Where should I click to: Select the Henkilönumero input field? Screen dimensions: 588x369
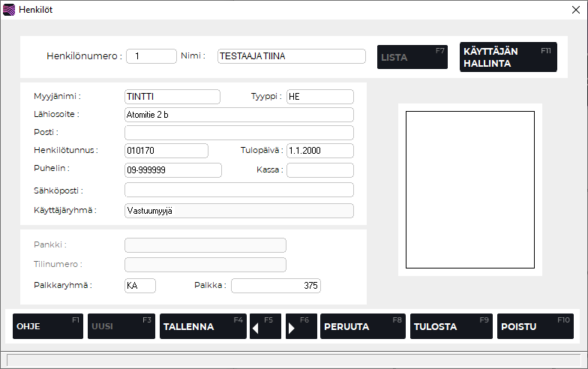click(x=150, y=56)
